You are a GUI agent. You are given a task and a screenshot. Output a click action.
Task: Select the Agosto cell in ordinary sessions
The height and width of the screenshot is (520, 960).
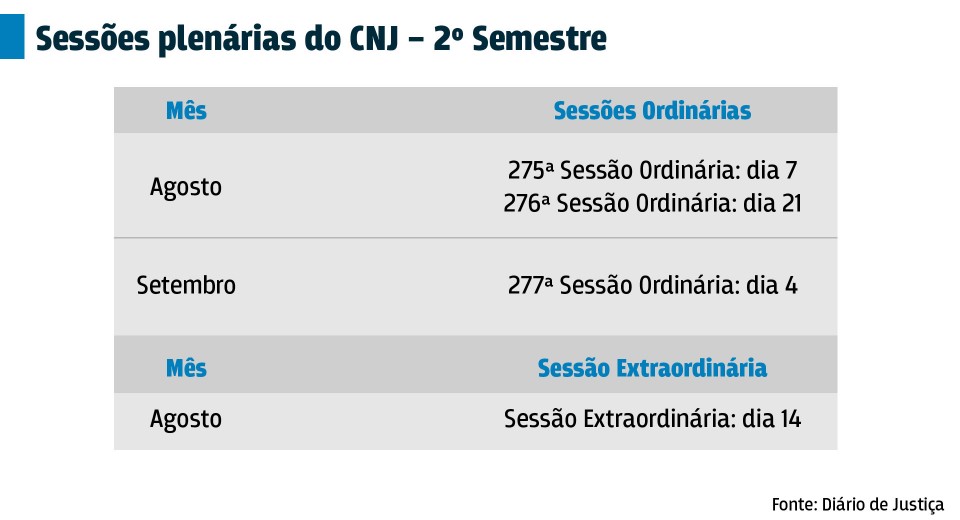click(186, 187)
